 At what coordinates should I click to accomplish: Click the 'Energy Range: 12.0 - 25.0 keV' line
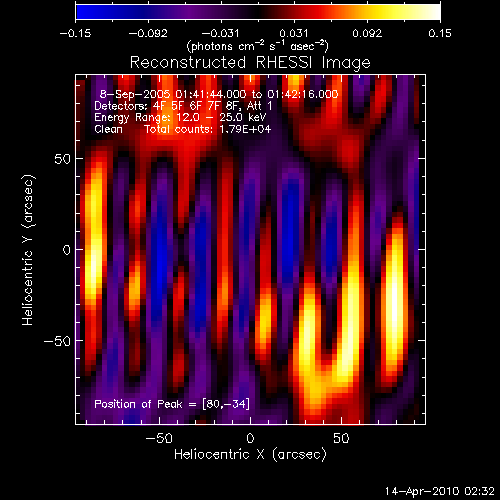click(x=180, y=117)
